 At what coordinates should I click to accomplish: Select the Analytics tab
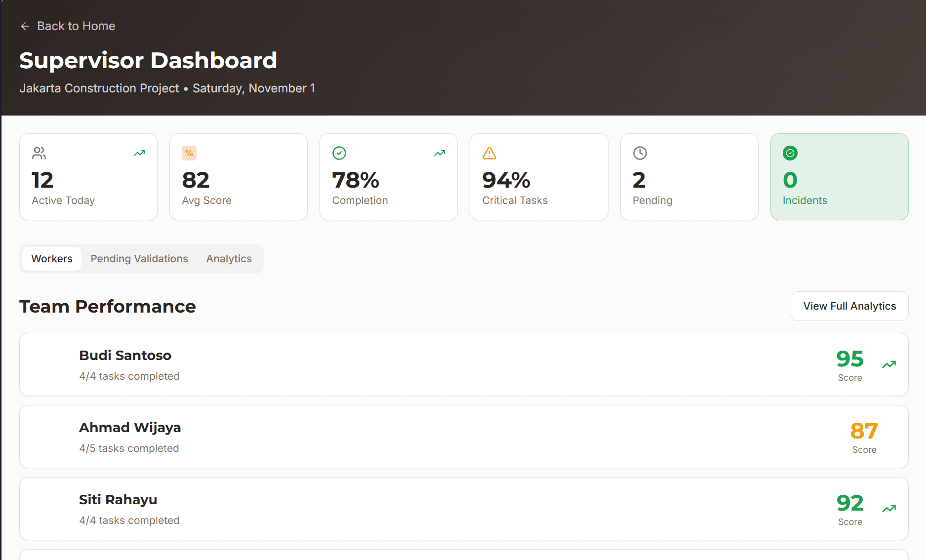click(229, 259)
